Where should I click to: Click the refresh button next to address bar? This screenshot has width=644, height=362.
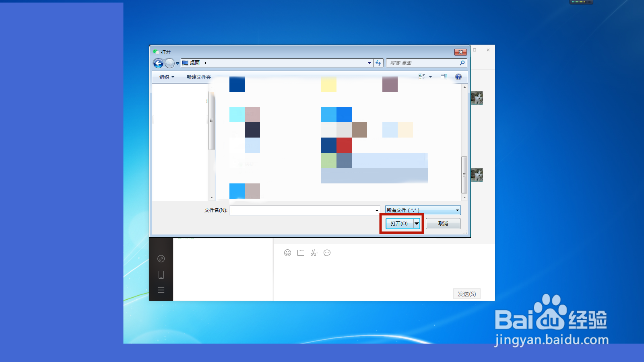tap(378, 63)
